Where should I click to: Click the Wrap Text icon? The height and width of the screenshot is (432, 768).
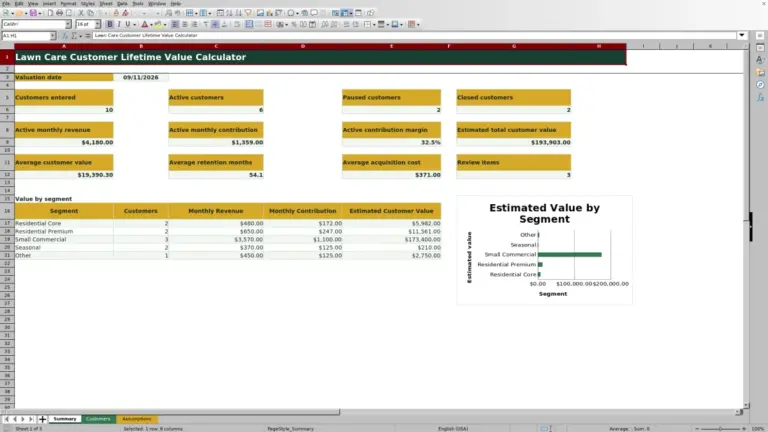[237, 24]
